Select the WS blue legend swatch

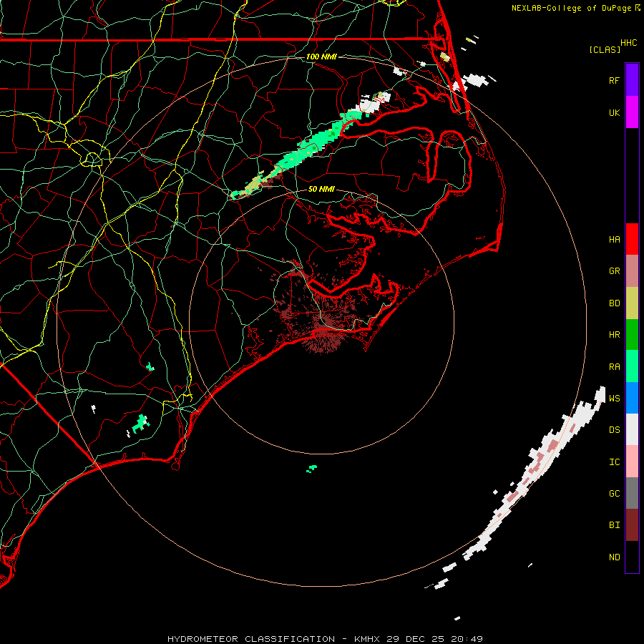tap(632, 398)
